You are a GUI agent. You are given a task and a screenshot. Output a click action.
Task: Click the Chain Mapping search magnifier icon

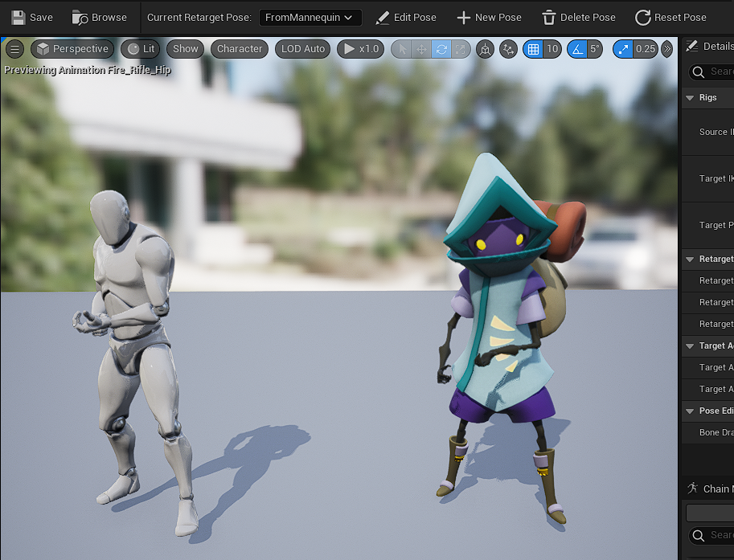pyautogui.click(x=699, y=536)
